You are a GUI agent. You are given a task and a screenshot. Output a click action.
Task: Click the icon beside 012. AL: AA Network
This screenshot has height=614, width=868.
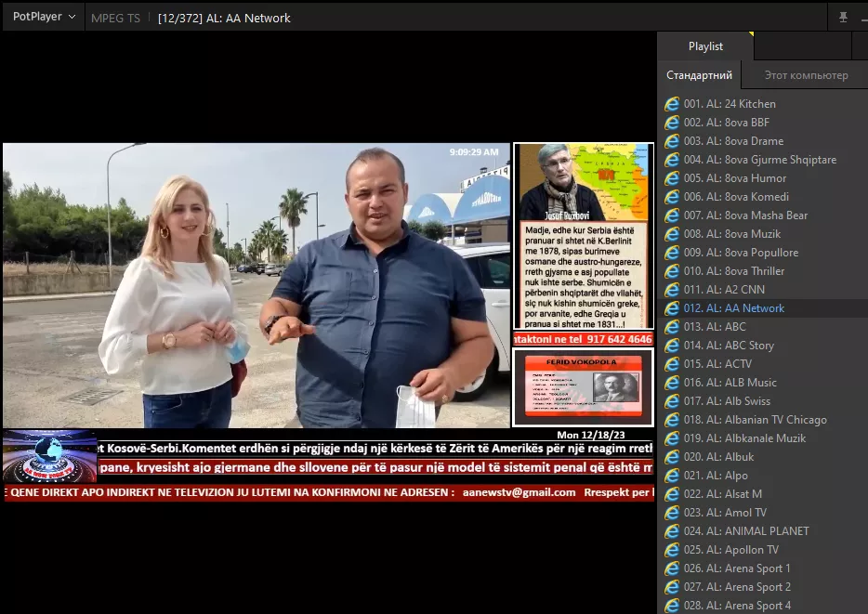point(672,308)
